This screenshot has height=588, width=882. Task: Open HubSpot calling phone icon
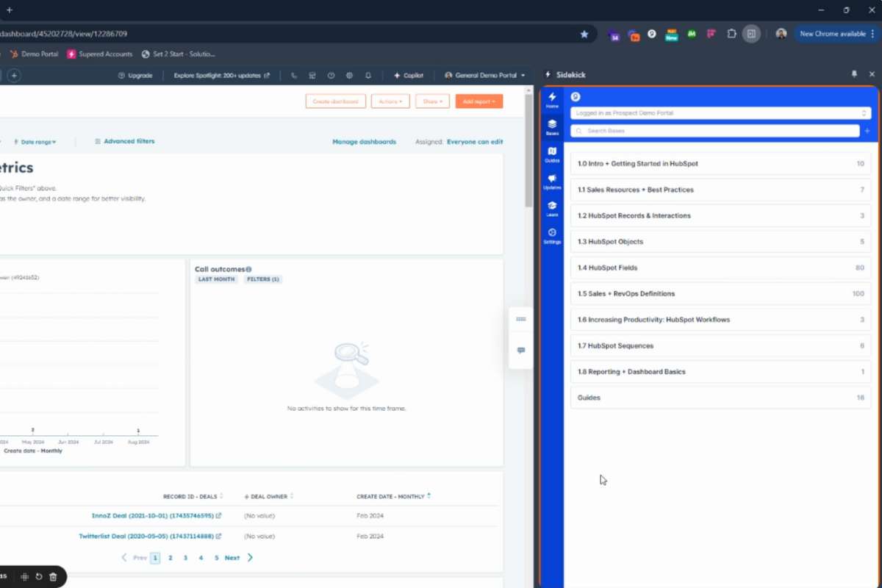pyautogui.click(x=294, y=75)
